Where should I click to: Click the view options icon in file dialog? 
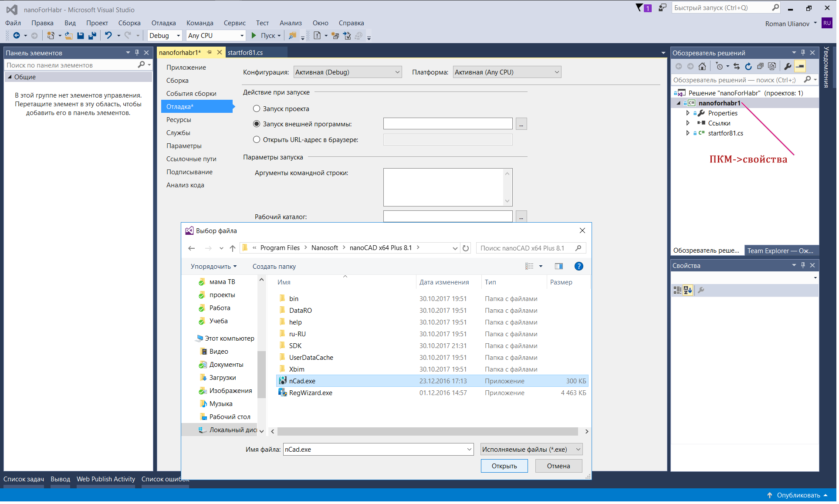[x=529, y=267]
